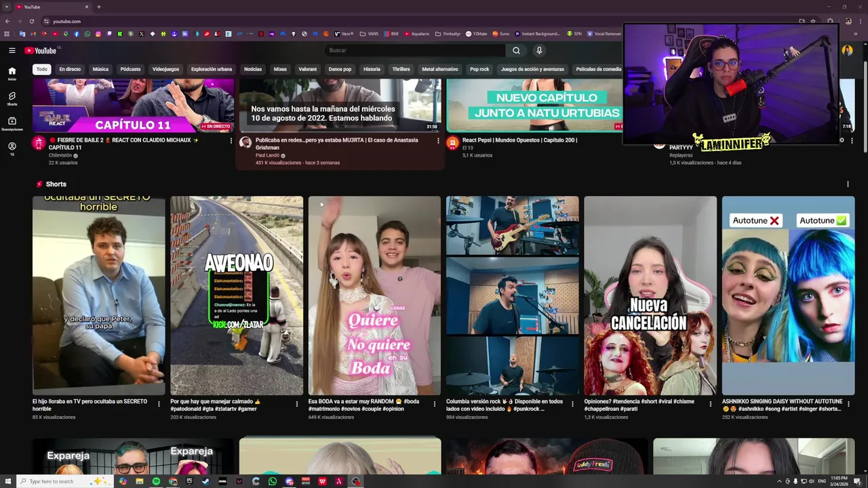This screenshot has width=868, height=488.
Task: Open menu for 'ASHNIKKO SINGING DAISY' short
Action: tap(848, 404)
